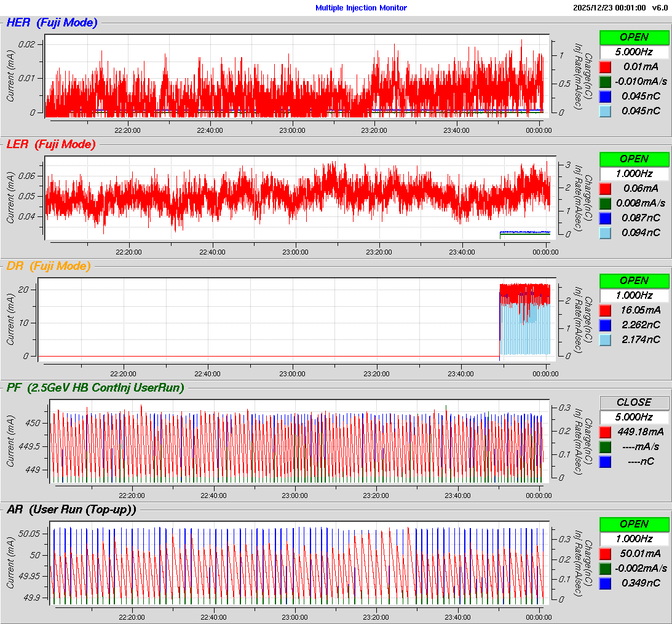Click the HER (Fuji Mode) panel heading
672x624 pixels.
coord(52,23)
